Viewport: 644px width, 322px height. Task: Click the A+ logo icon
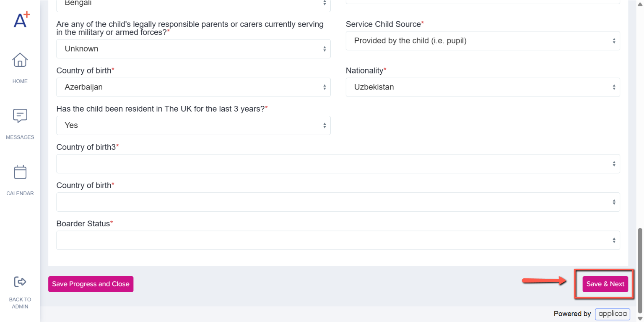click(22, 20)
